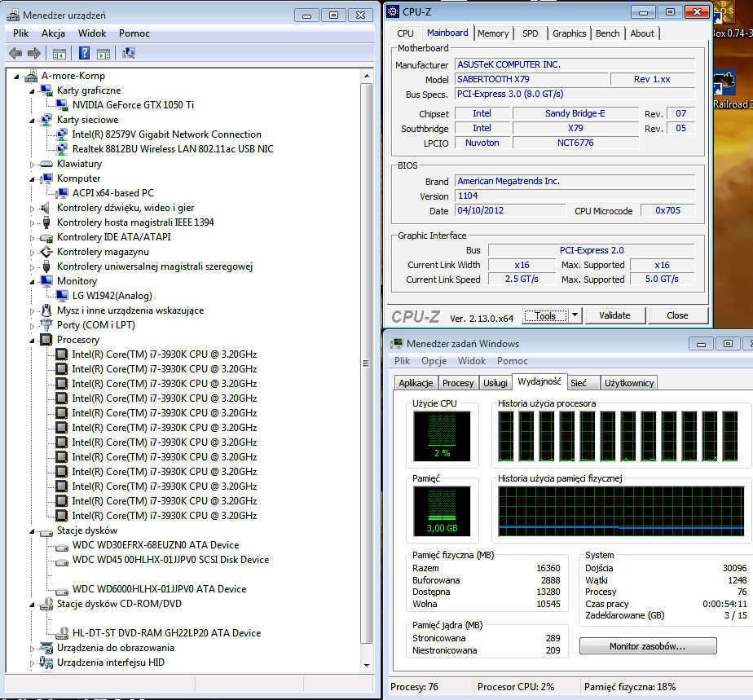The image size is (753, 700).
Task: Open the Aplikacje tab in Task Manager
Action: [416, 383]
